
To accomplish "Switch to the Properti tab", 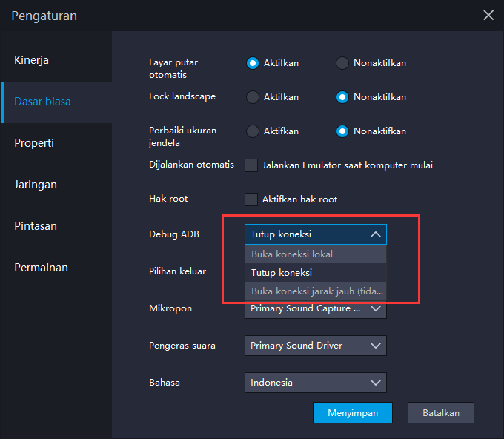I will (x=56, y=143).
